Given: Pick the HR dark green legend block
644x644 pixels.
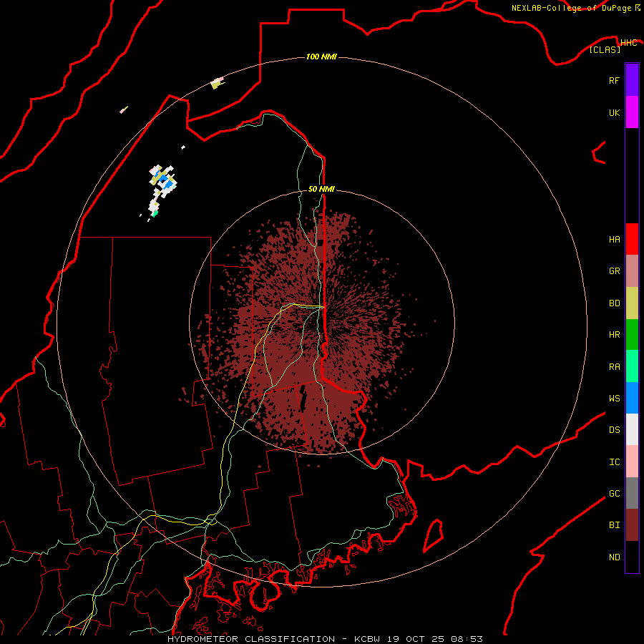Looking at the screenshot, I should 632,335.
